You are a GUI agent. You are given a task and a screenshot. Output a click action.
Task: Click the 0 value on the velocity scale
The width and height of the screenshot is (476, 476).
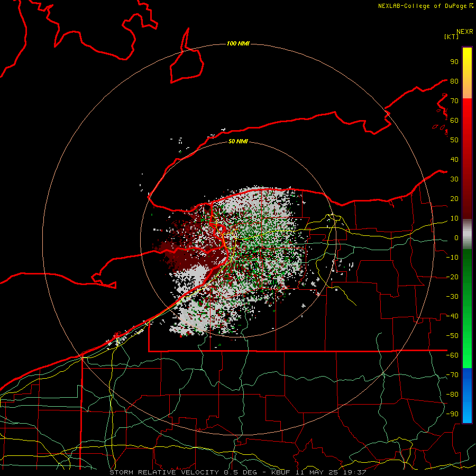click(456, 237)
